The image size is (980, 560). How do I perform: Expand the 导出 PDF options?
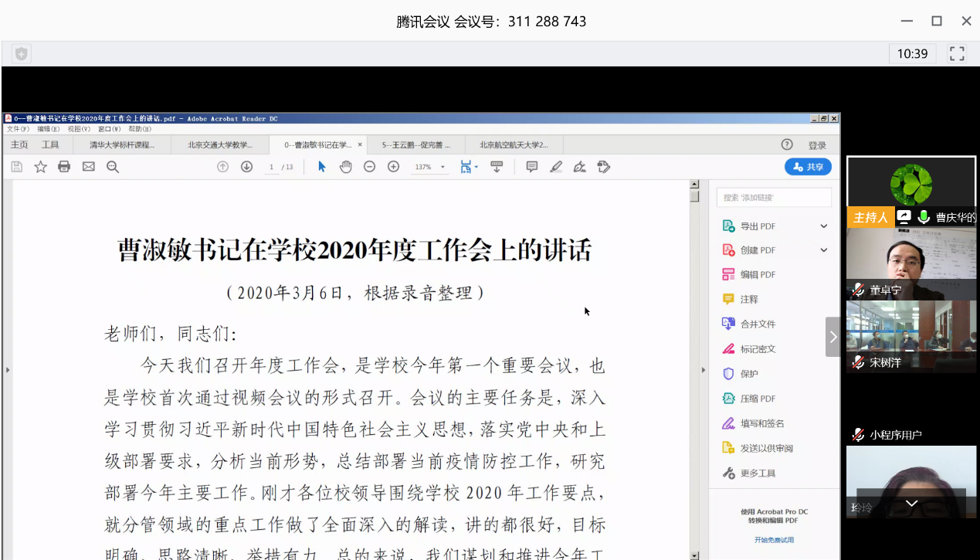(823, 226)
